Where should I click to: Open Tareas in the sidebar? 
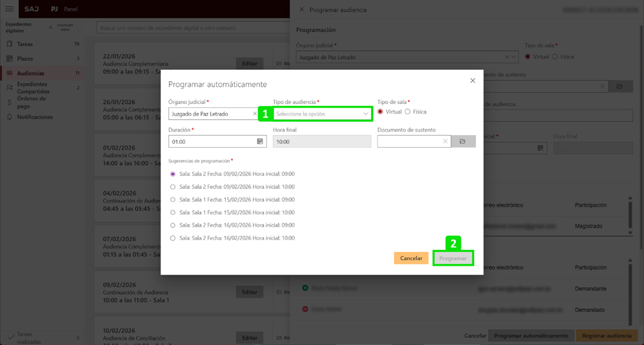25,44
